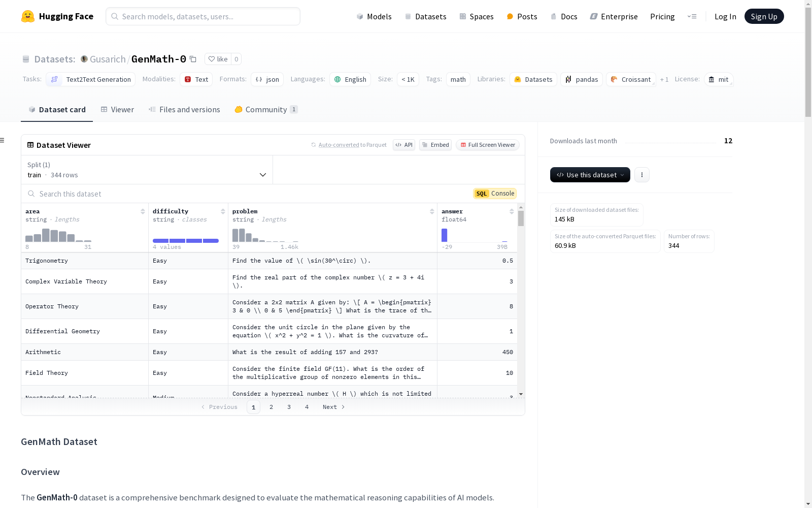812x508 pixels.
Task: Expand the +1 more libraries
Action: pos(664,79)
